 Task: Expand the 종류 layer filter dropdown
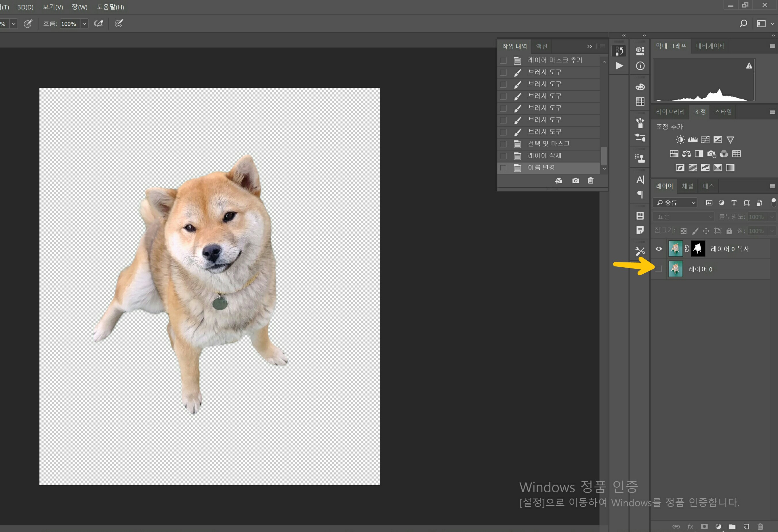(693, 203)
